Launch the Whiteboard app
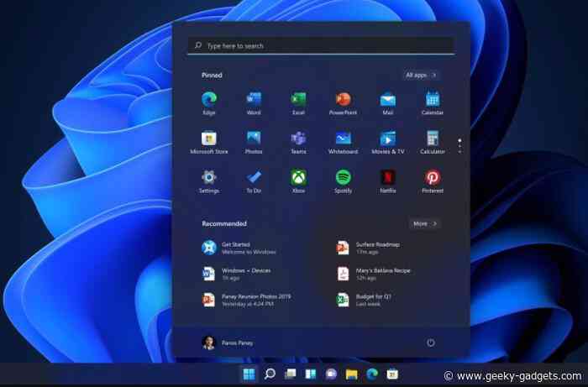588x387 pixels. (343, 143)
